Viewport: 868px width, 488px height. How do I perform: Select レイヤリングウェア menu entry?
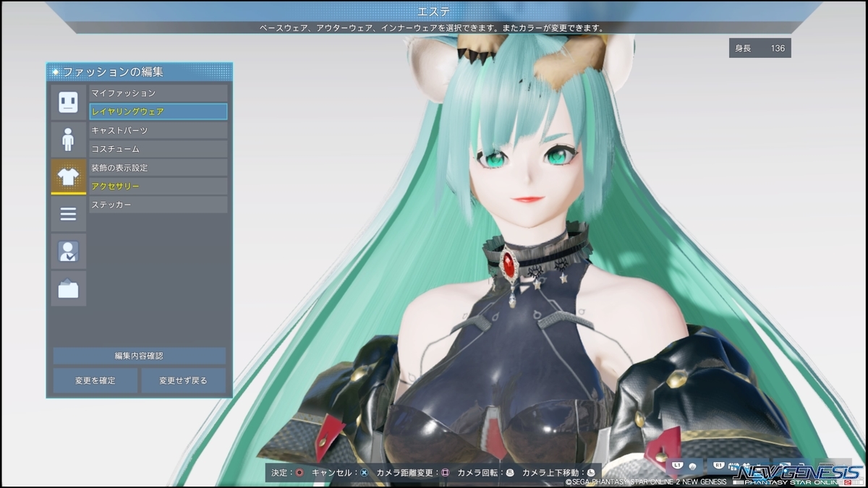[x=158, y=111]
